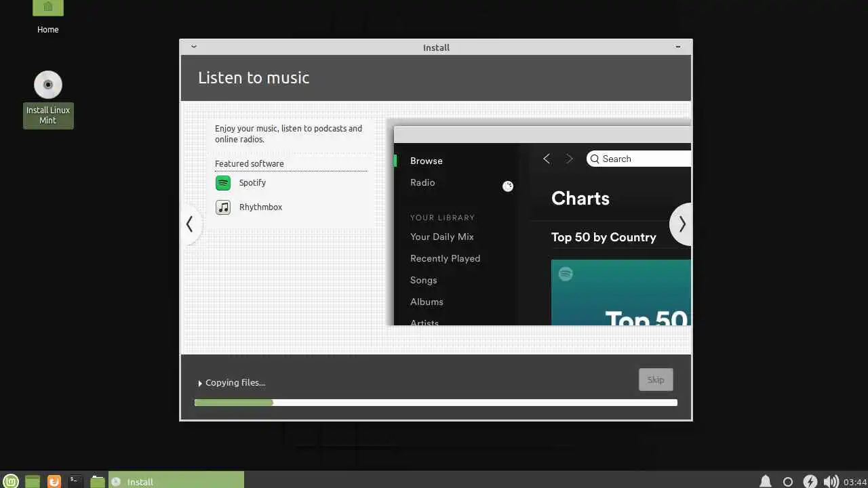Click Radio in the Spotify screenshot

[x=422, y=182]
